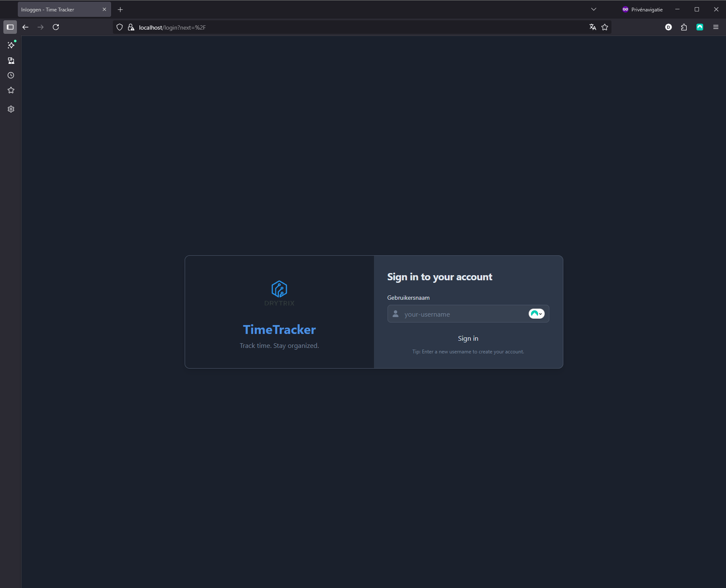Open bookmarks from the sidebar star icon
726x588 pixels.
[11, 90]
